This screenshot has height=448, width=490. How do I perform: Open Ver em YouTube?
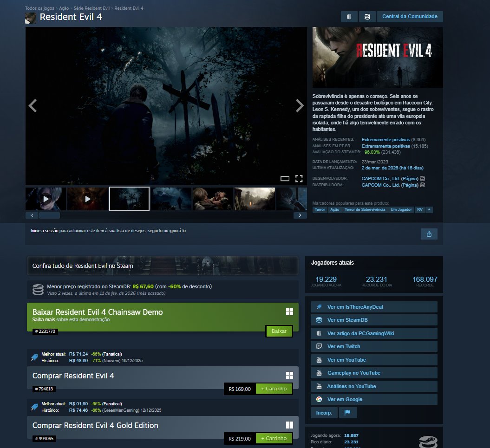[374, 360]
